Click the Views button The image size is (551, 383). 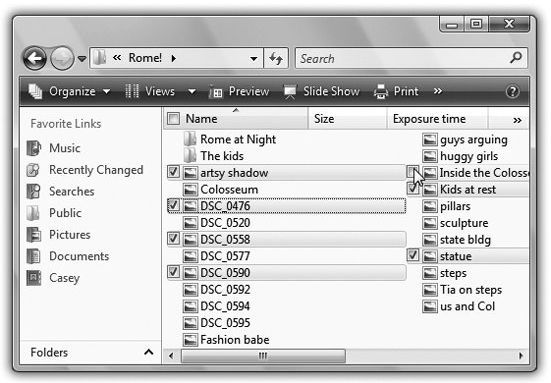click(150, 92)
